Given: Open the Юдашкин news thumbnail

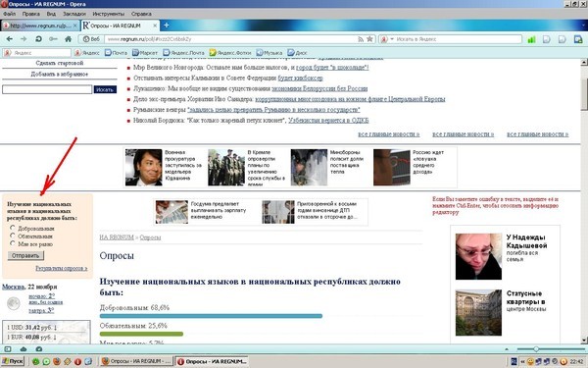Looking at the screenshot, I should pos(144,168).
